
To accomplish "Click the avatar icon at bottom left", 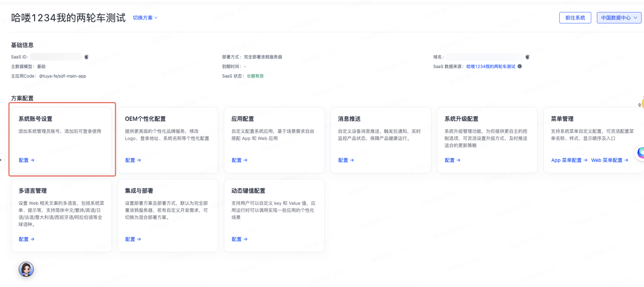I will (x=26, y=269).
